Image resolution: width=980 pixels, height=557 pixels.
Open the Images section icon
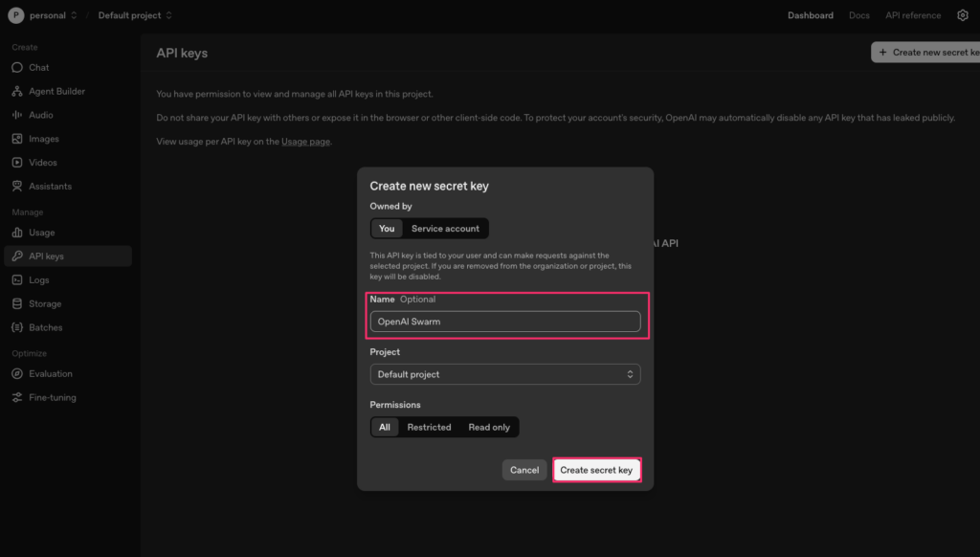[16, 139]
